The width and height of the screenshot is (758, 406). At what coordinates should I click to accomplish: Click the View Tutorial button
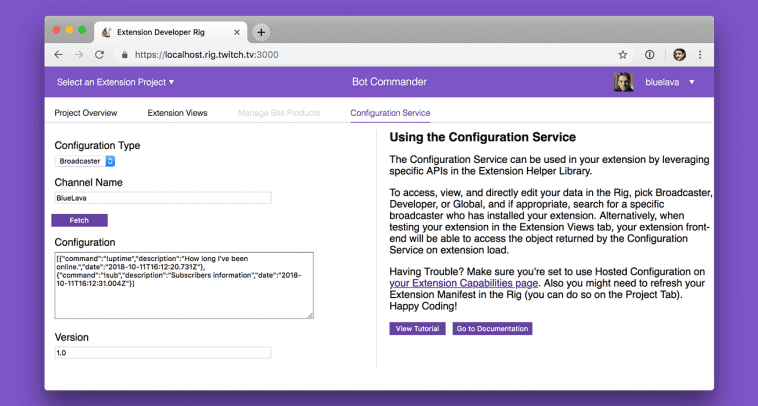417,329
